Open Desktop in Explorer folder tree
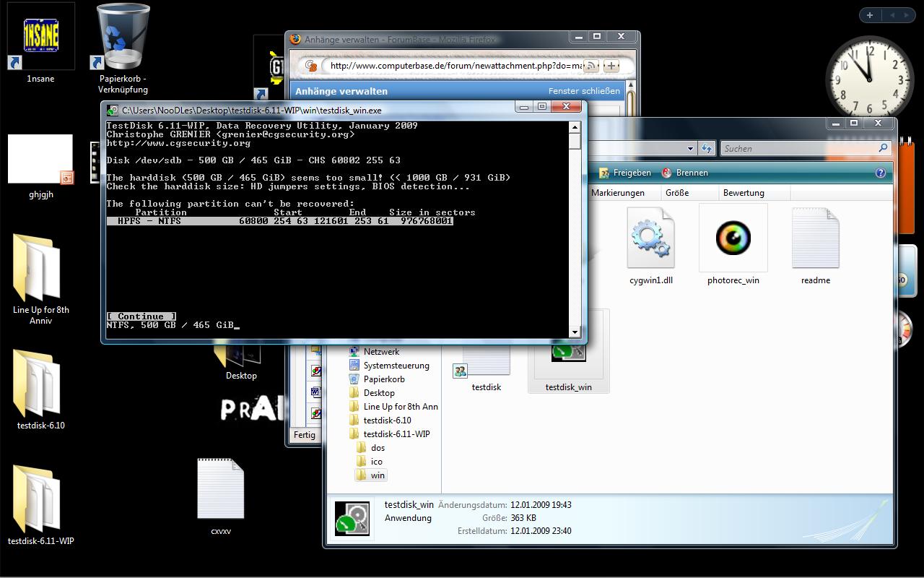Viewport: 924px width, 578px height. pos(379,393)
